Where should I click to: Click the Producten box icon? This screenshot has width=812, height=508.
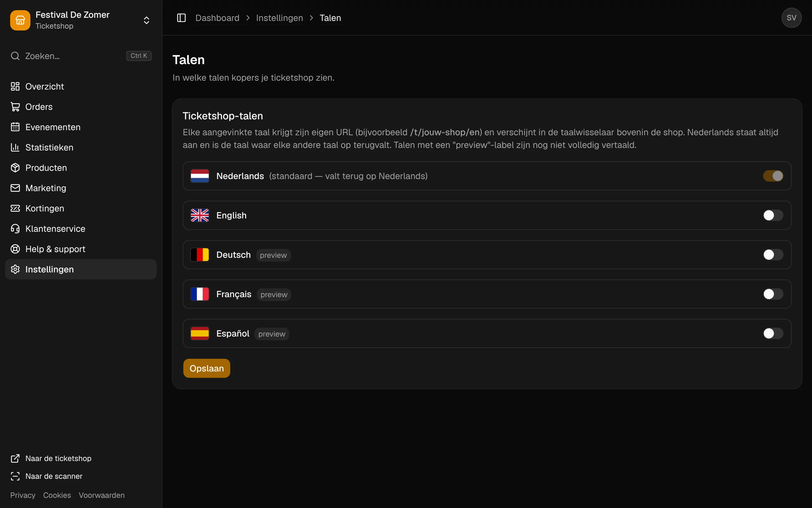tap(15, 168)
